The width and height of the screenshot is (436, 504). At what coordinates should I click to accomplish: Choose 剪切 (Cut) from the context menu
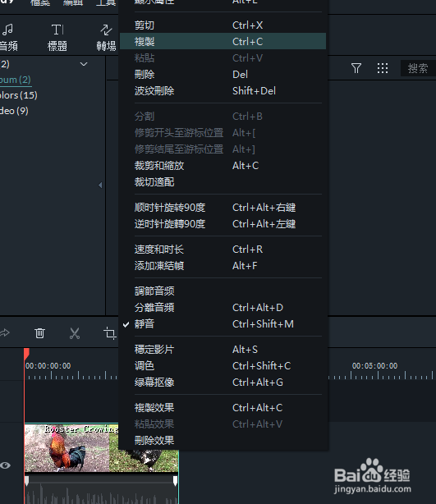click(x=223, y=25)
